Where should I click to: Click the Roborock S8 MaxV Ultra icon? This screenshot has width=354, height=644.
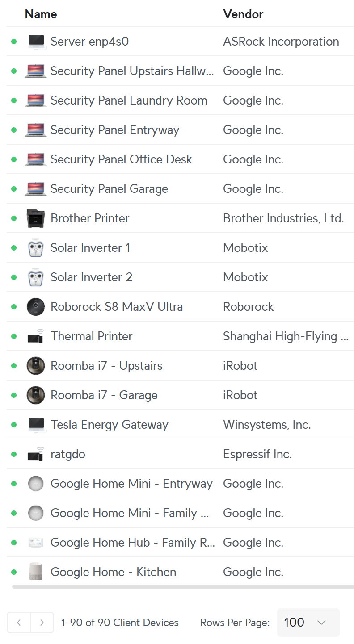click(36, 307)
